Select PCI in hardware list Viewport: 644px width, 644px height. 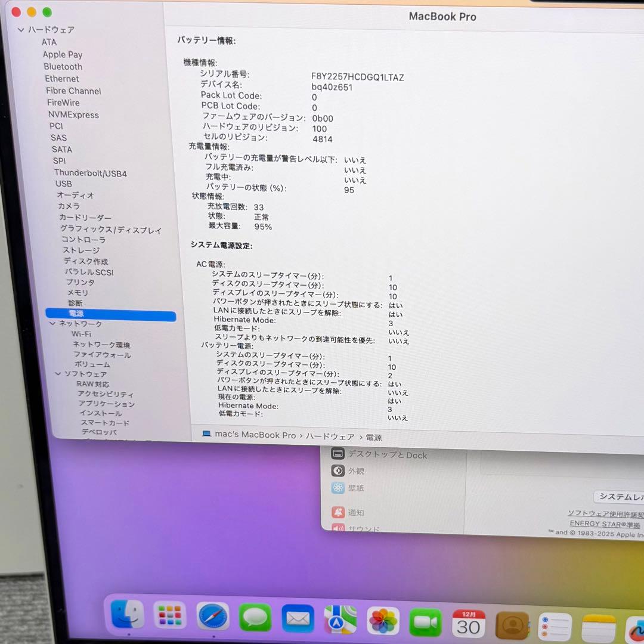coord(56,126)
